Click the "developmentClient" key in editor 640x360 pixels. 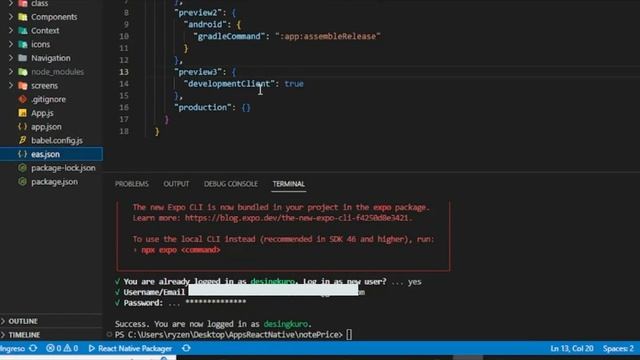[229, 84]
